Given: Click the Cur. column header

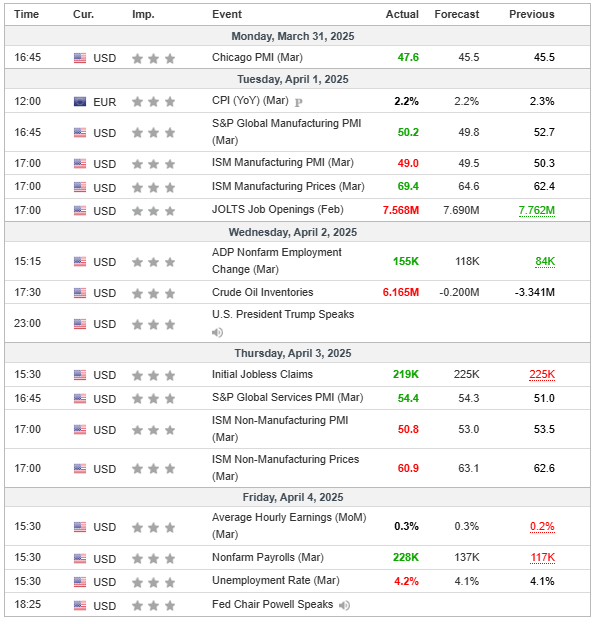Looking at the screenshot, I should click(x=84, y=14).
